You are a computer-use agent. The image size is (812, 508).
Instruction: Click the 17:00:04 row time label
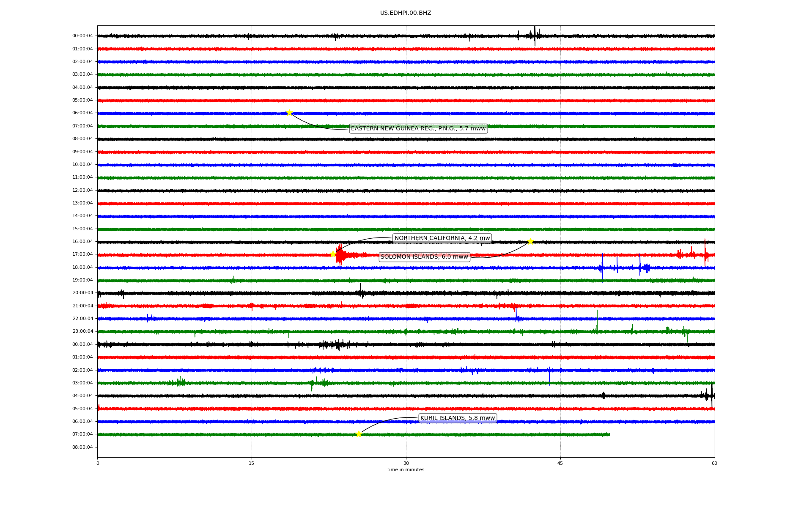pos(82,254)
